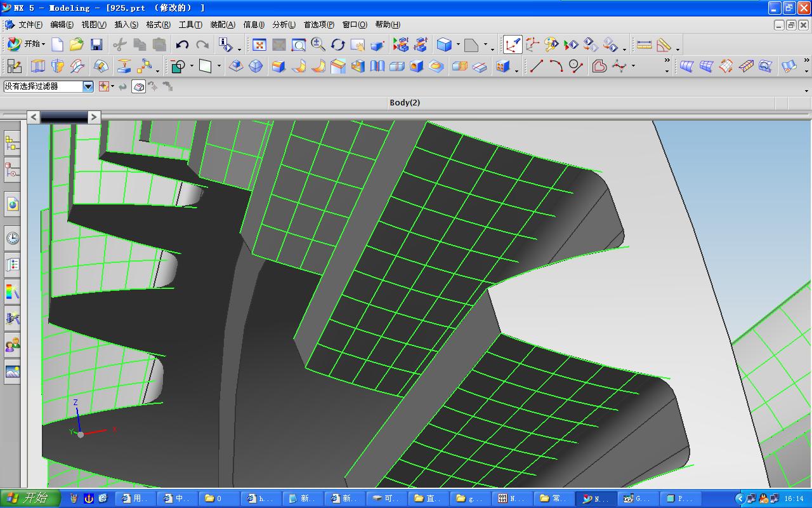The height and width of the screenshot is (508, 812).
Task: Select the Zoom window rectangle icon
Action: tap(298, 44)
